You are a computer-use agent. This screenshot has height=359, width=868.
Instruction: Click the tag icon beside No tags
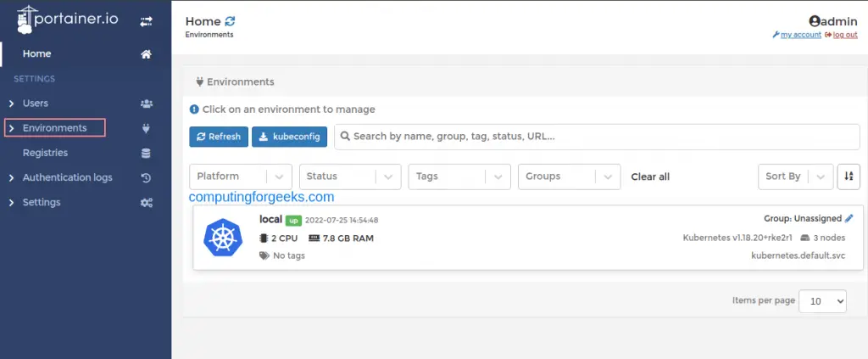tap(264, 255)
